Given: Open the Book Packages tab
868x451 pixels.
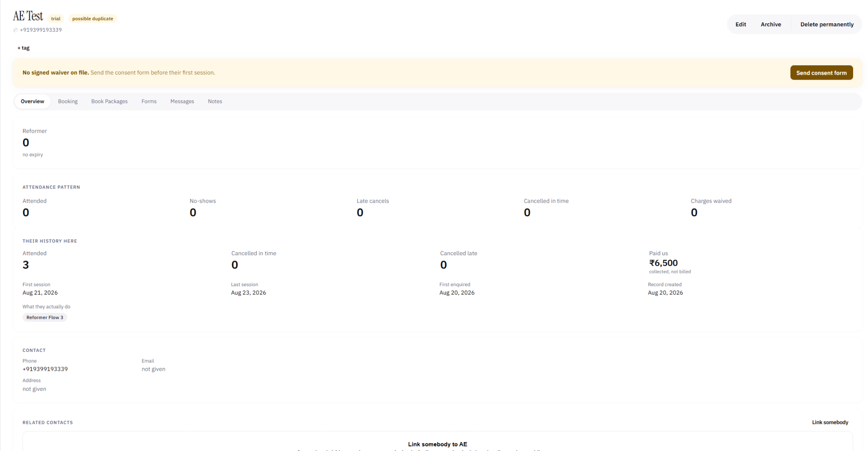Looking at the screenshot, I should click(x=109, y=101).
